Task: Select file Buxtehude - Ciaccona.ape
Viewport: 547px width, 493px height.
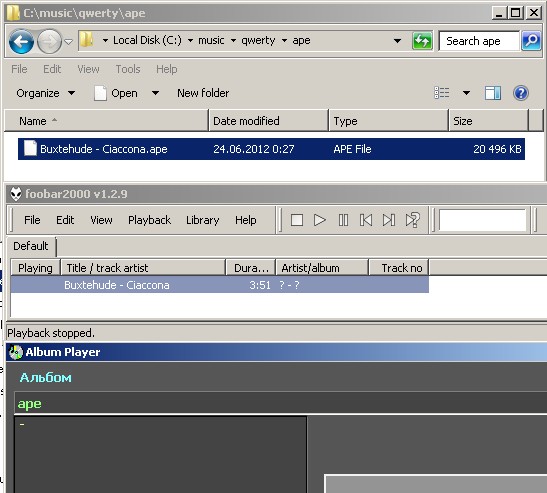Action: click(x=271, y=149)
